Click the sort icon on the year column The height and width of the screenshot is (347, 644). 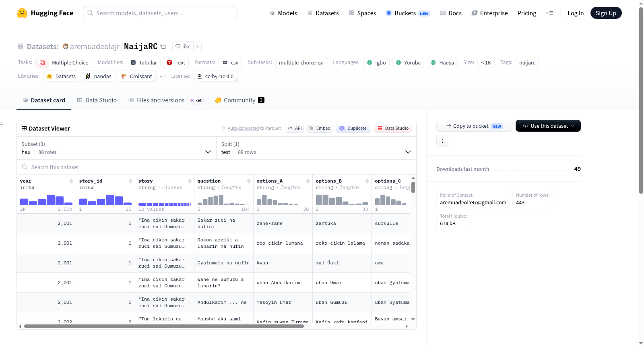coord(71,181)
